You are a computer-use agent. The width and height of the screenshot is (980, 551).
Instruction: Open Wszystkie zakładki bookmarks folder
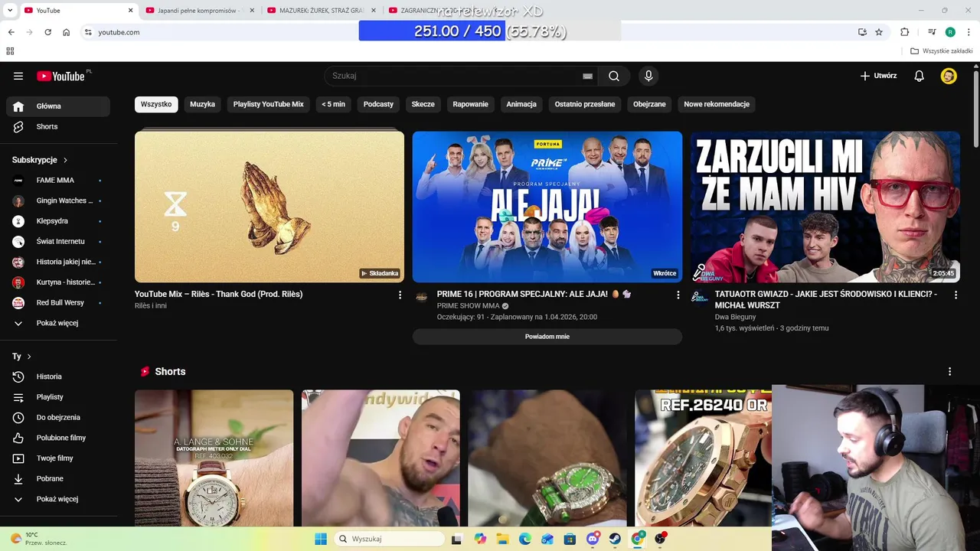[x=942, y=51]
